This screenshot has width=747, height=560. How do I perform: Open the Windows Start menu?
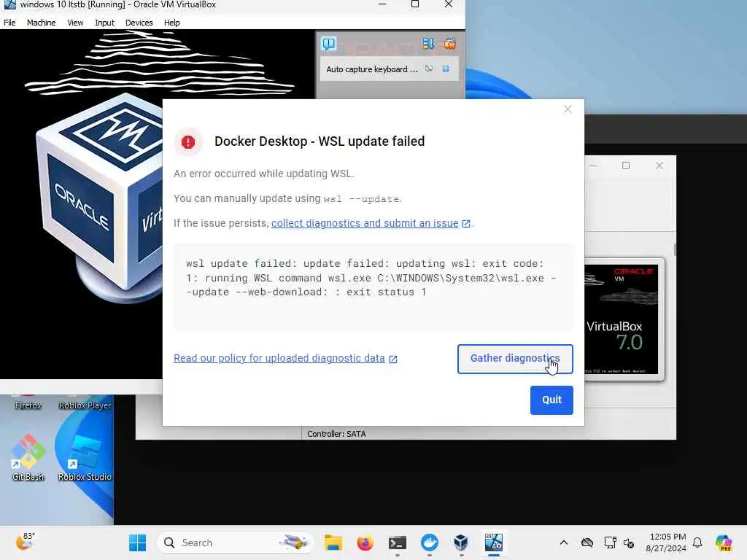138,542
